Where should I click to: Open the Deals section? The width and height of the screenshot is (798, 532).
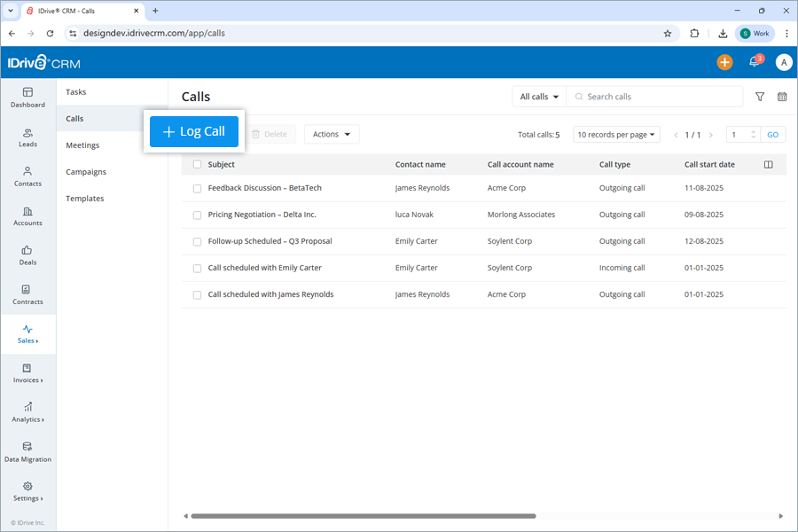click(27, 256)
